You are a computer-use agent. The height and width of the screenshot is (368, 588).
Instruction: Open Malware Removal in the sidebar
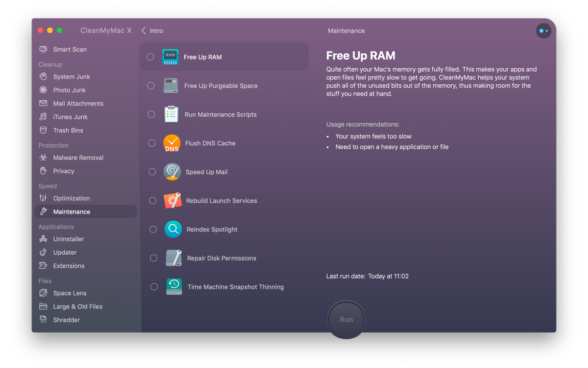86,157
